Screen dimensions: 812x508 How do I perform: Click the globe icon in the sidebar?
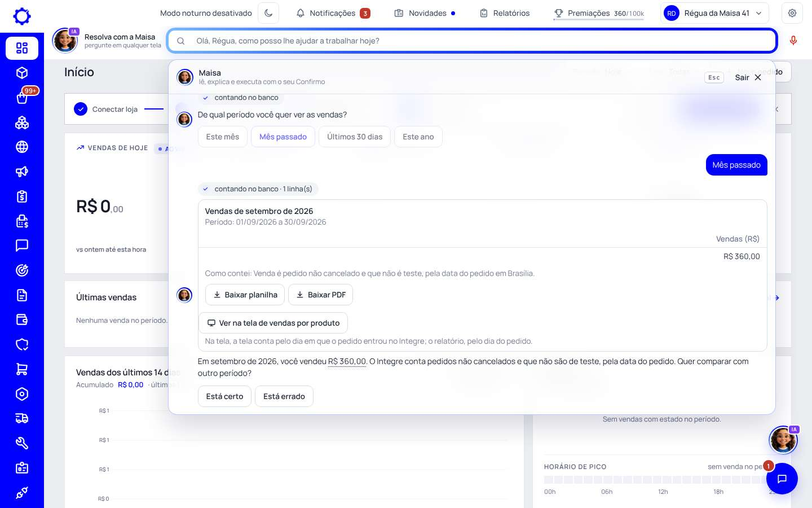coord(22,147)
